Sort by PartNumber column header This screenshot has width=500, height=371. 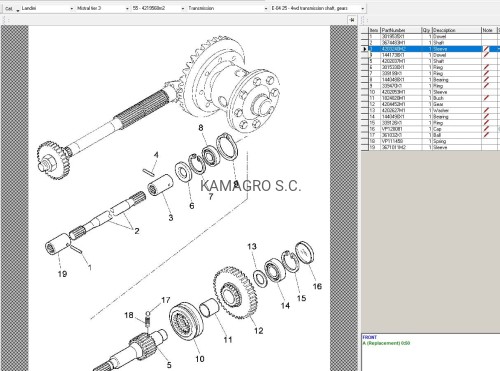coord(401,30)
